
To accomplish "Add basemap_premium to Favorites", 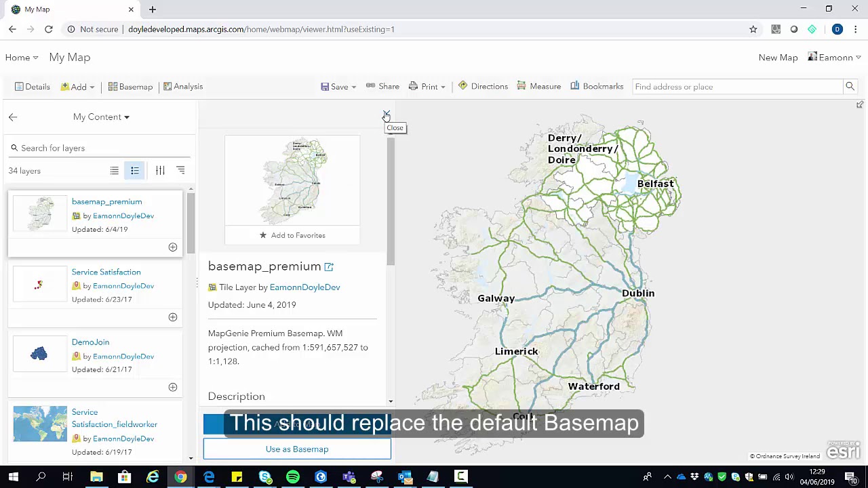I will coord(292,235).
